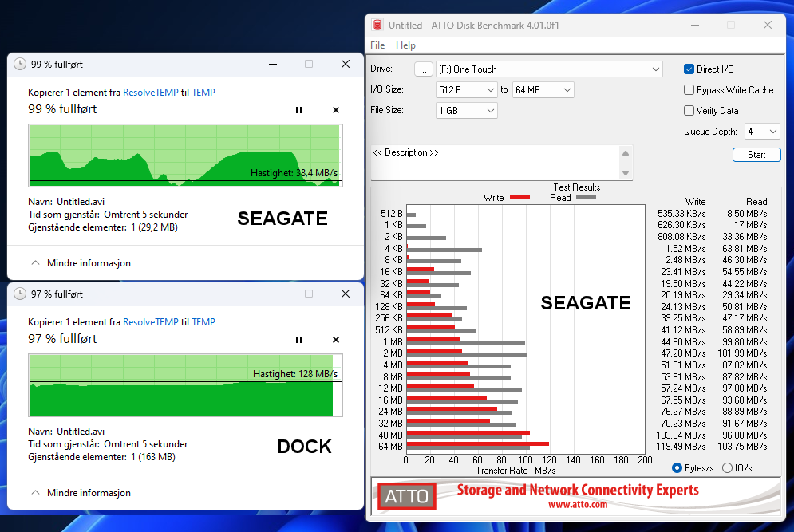
Task: Open the Drive dropdown (F:) One Touch
Action: [x=550, y=69]
